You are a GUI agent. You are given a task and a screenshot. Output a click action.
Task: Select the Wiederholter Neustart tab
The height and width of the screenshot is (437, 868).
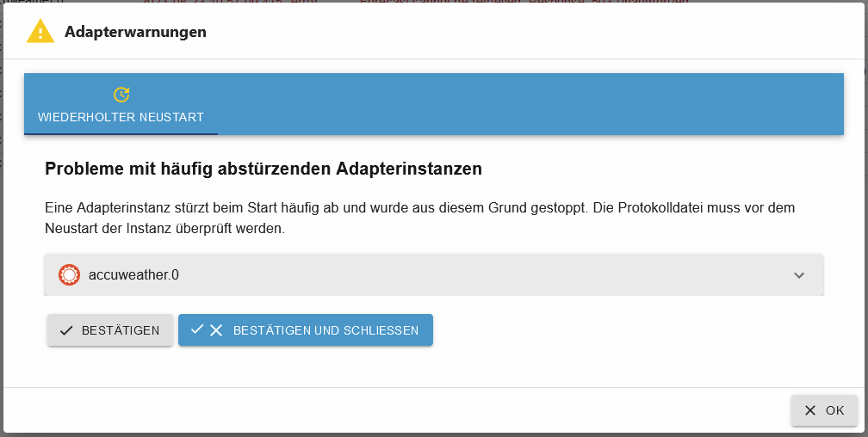(121, 104)
